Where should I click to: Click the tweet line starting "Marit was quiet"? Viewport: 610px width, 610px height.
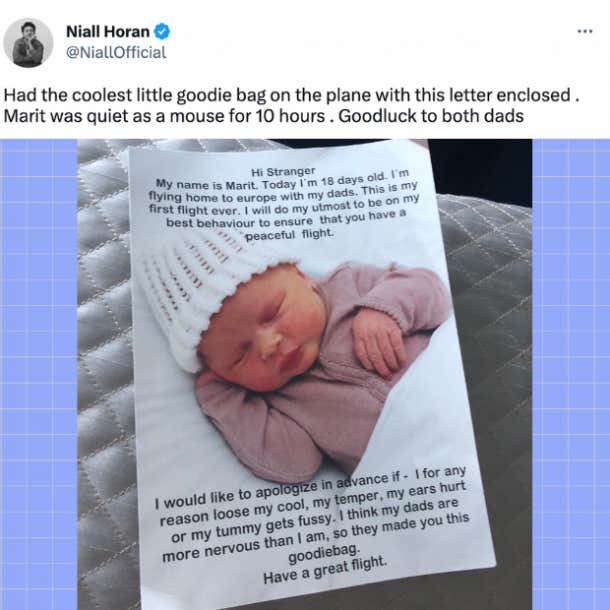click(263, 116)
